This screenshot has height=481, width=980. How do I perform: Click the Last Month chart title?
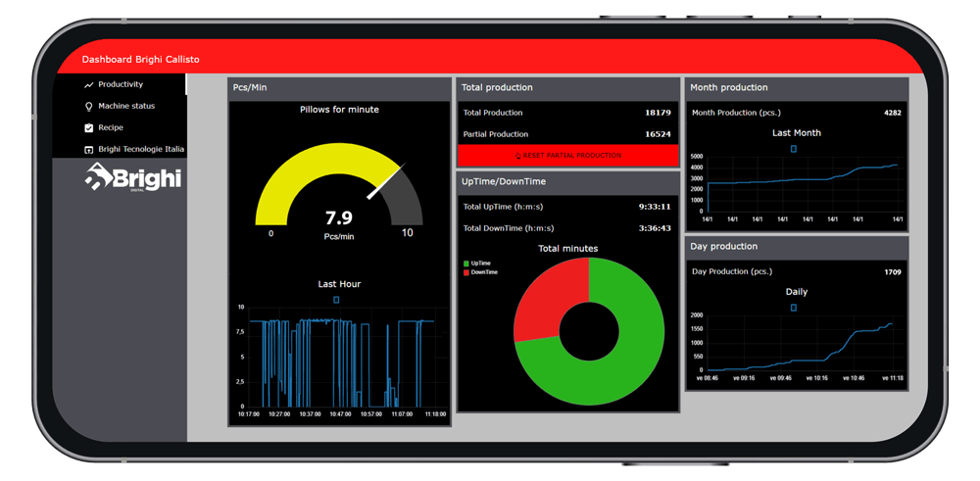pos(797,133)
